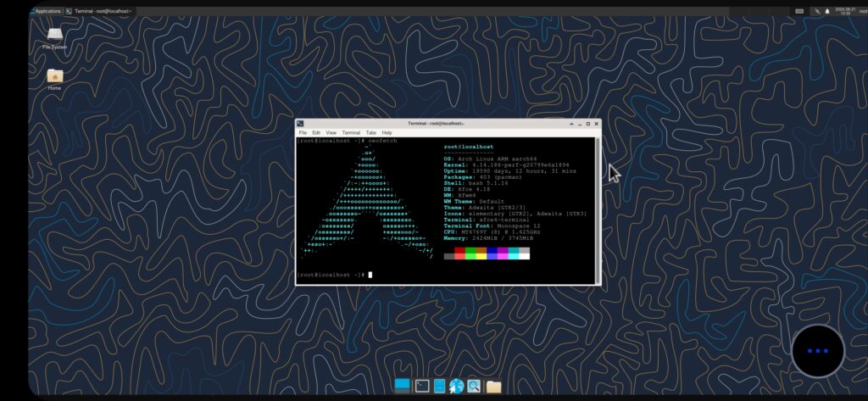This screenshot has width=868, height=401.
Task: Click the notification bell in the panel
Action: 826,11
